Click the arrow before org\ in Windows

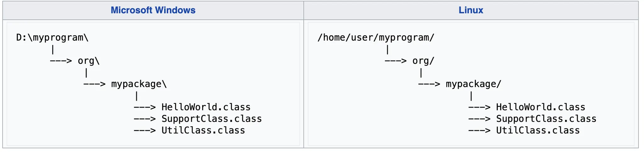(x=61, y=61)
